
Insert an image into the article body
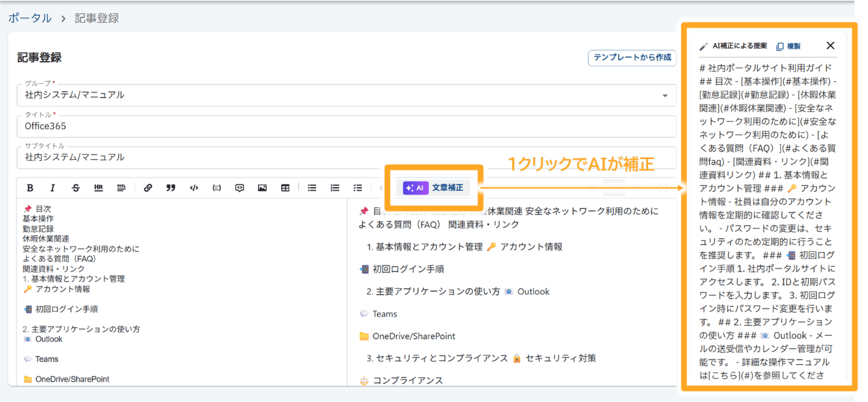pos(263,187)
